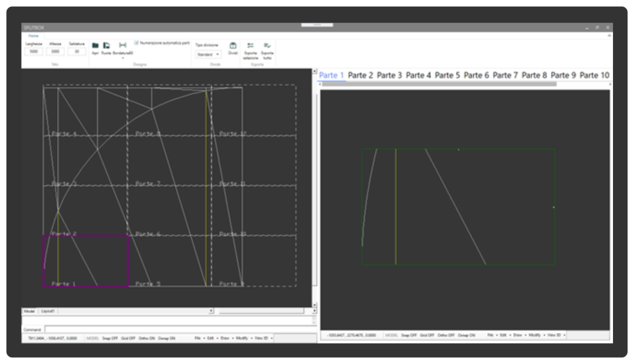Screen dimensions: 634x364
Task: Click the Esporta tutto icon
Action: tap(267, 46)
